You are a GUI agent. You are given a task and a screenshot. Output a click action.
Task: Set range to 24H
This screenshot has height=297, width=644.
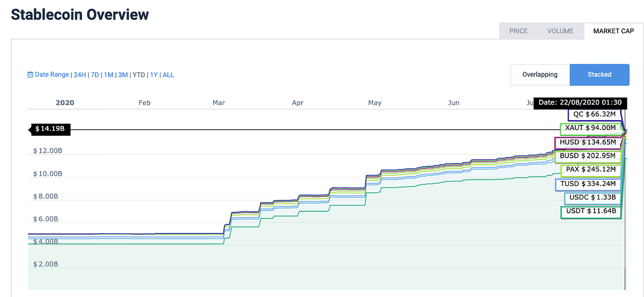click(80, 75)
